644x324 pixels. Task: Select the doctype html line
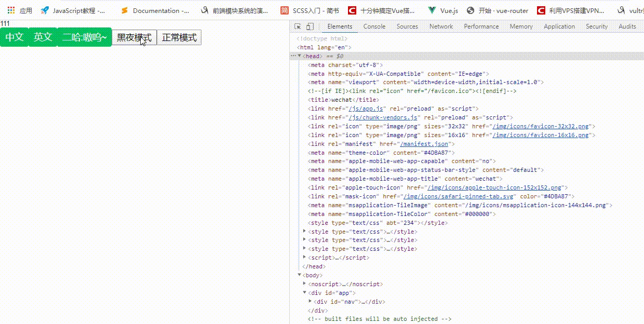322,38
